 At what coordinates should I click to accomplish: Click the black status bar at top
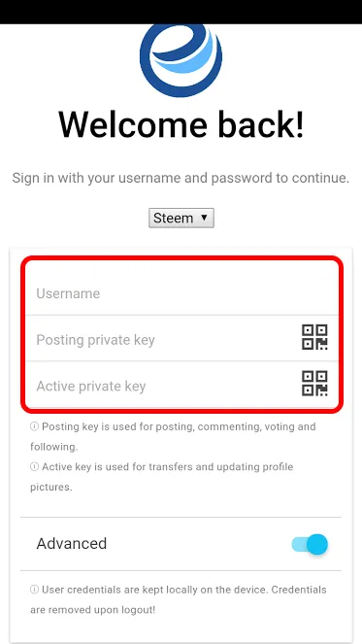pyautogui.click(x=181, y=12)
